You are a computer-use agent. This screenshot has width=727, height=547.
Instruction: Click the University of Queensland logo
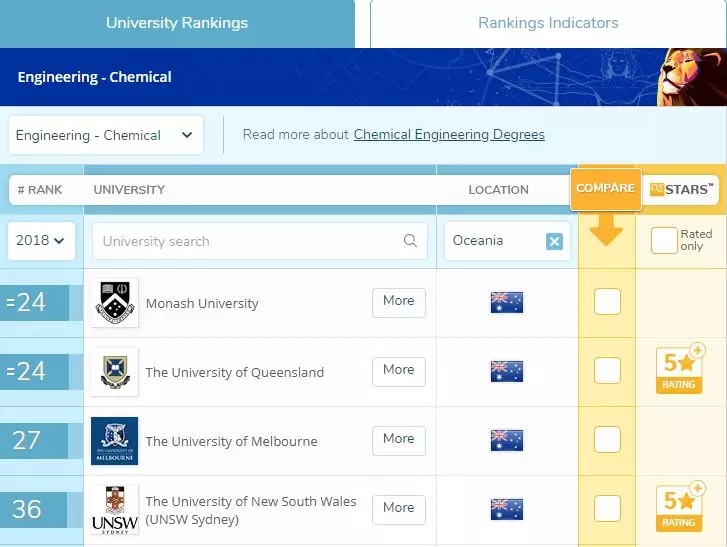coord(114,372)
